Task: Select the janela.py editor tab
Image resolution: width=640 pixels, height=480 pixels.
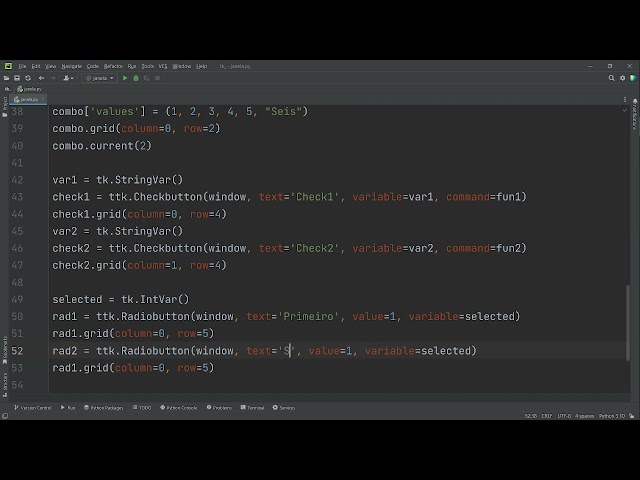Action: [26, 99]
